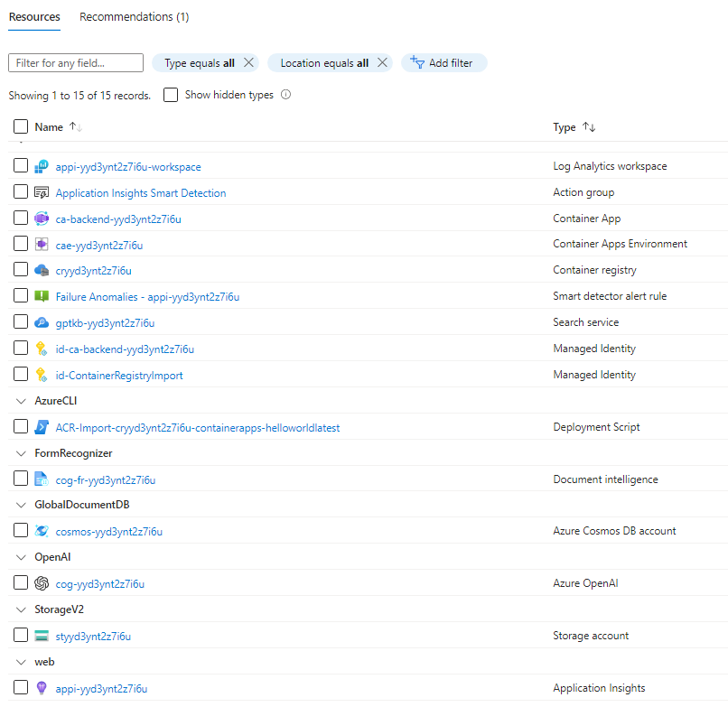This screenshot has height=707, width=728.
Task: Remove the Location equals all filter
Action: [x=382, y=62]
